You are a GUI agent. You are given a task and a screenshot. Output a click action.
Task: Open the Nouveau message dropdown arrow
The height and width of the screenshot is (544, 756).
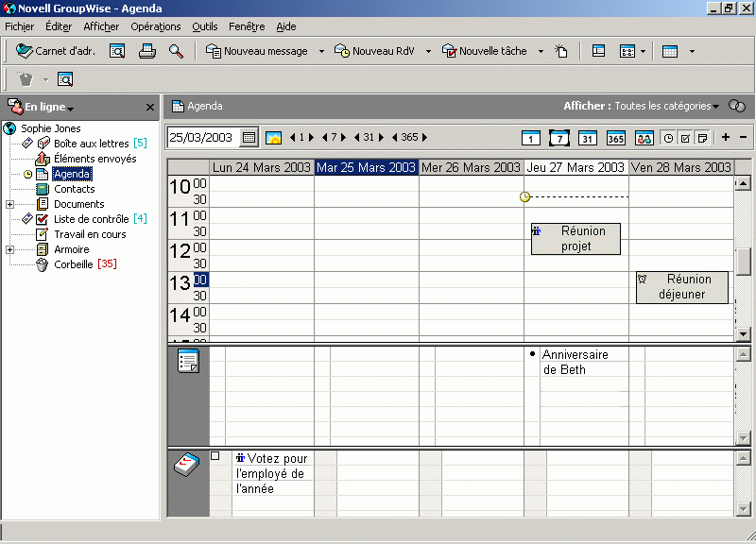click(x=321, y=51)
